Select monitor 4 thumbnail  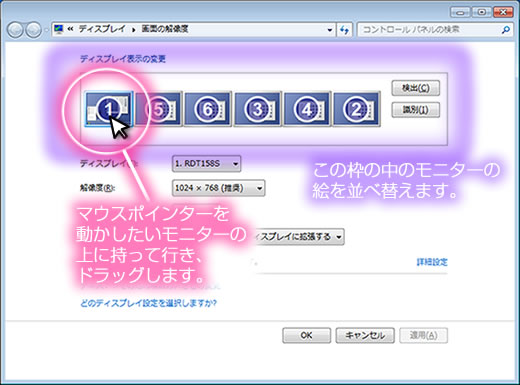[307, 109]
